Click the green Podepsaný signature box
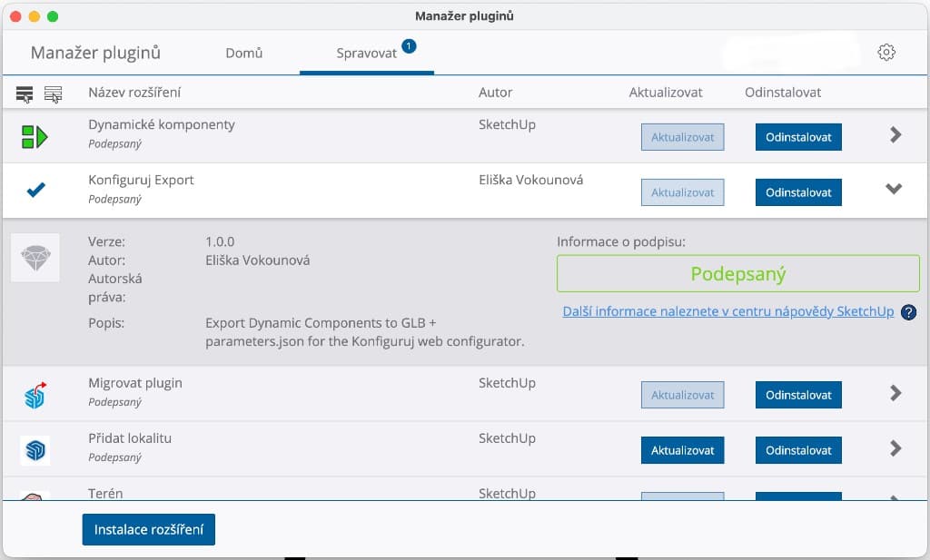The image size is (930, 560). point(737,274)
